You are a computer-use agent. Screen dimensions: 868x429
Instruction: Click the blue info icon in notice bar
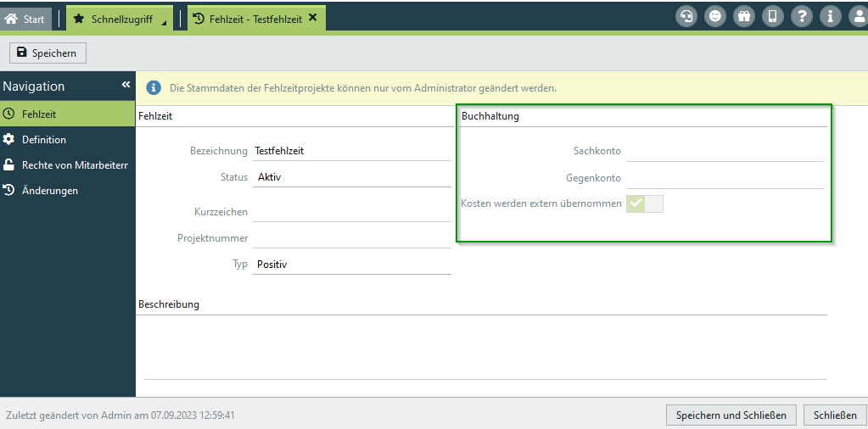coord(154,87)
